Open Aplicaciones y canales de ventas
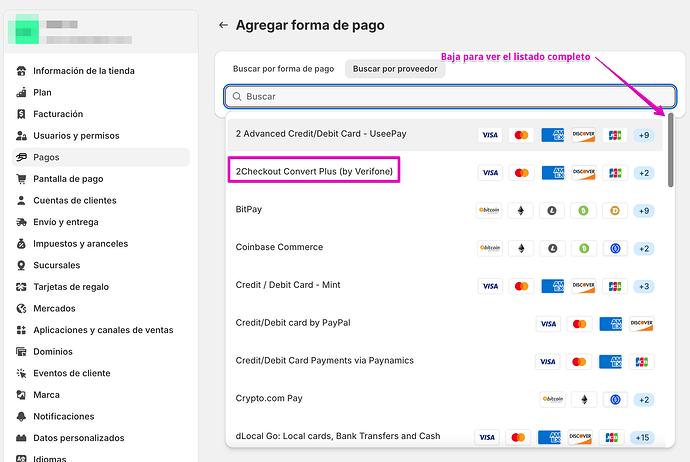This screenshot has width=690, height=462. (x=103, y=330)
